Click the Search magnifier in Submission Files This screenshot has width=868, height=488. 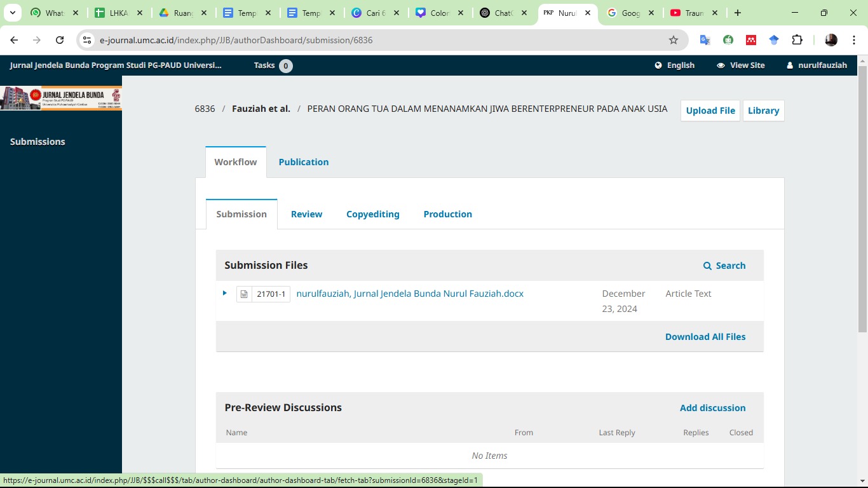pyautogui.click(x=707, y=266)
